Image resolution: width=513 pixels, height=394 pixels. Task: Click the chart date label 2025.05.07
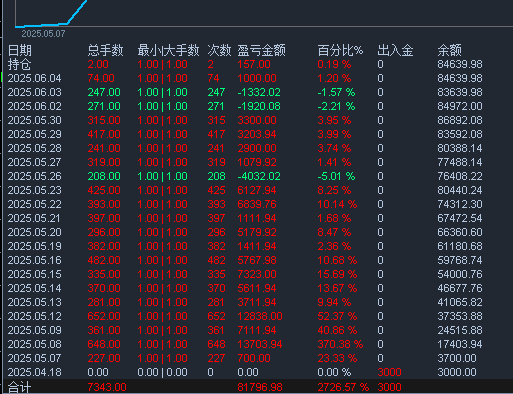43,34
